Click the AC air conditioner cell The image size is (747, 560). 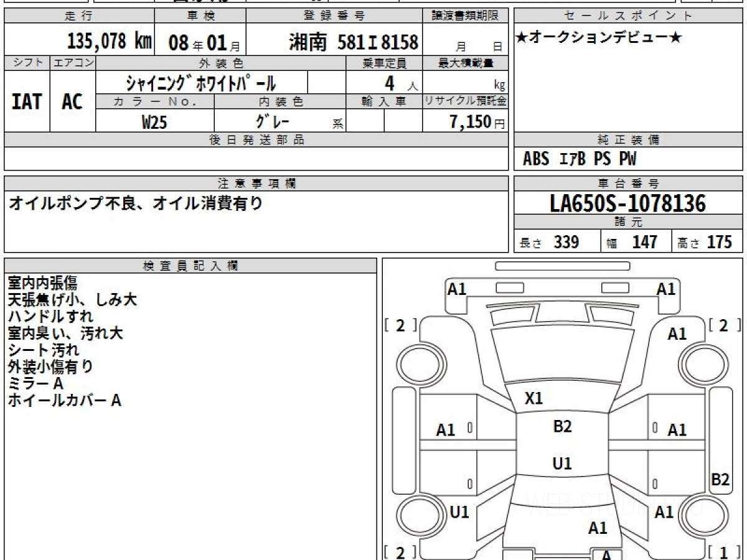[x=72, y=101]
